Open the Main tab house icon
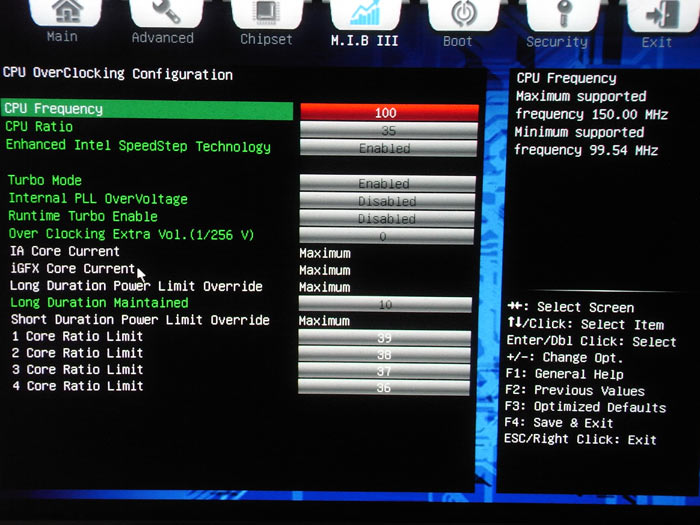The height and width of the screenshot is (525, 700). (65, 12)
